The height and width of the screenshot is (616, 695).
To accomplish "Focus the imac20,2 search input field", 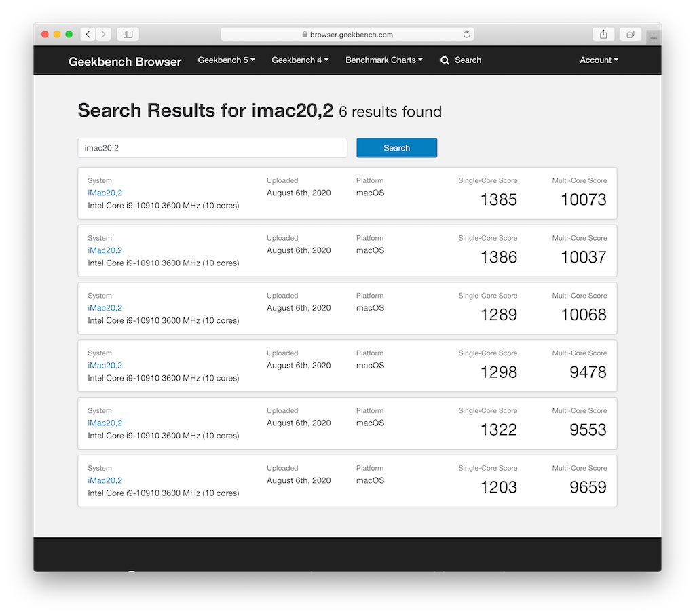I will tap(212, 148).
